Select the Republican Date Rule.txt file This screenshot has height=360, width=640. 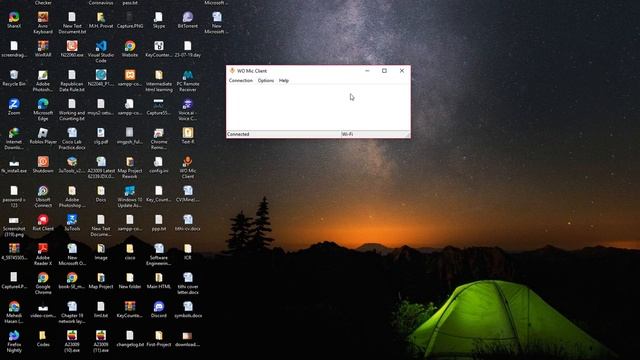click(72, 81)
